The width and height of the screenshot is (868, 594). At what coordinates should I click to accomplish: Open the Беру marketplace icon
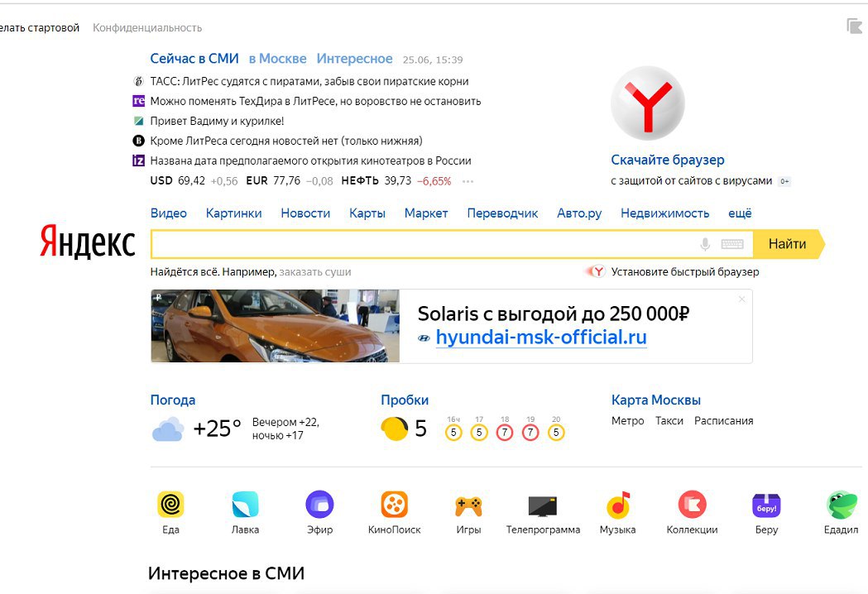766,505
